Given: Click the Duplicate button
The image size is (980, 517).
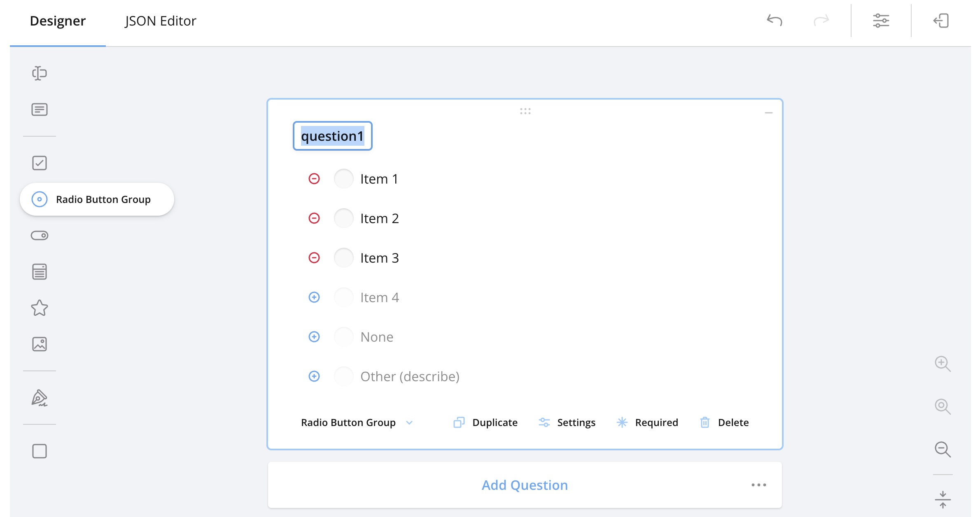Looking at the screenshot, I should [x=485, y=423].
